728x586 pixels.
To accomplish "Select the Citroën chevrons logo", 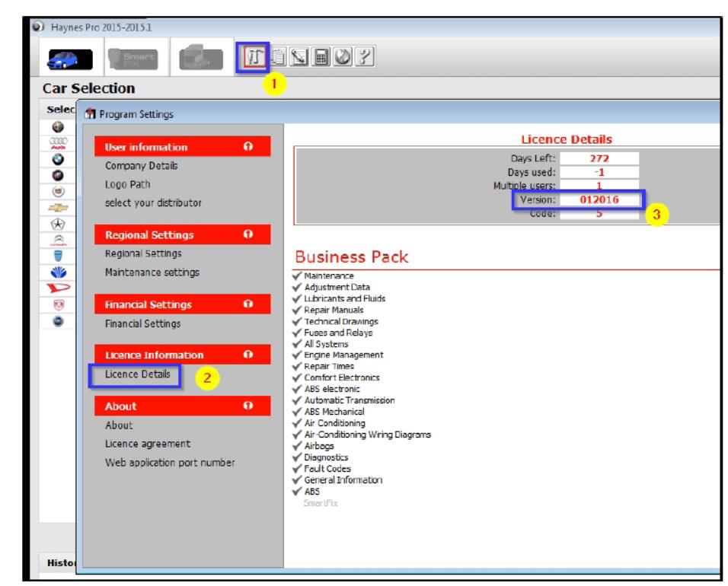I will point(58,240).
